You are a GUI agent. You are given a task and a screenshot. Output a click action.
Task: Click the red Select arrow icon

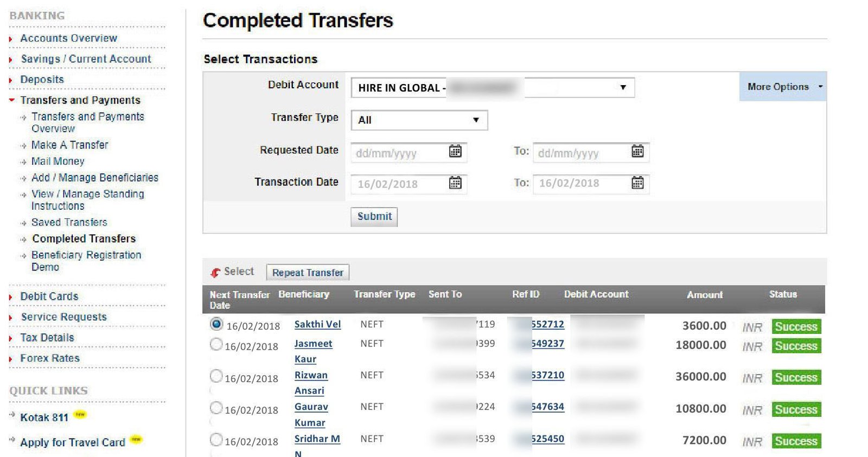point(216,272)
